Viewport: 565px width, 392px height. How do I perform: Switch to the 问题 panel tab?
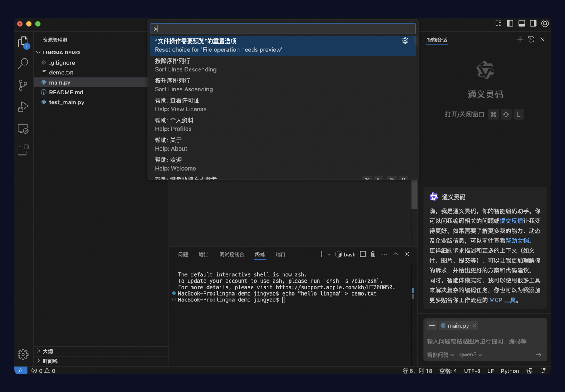183,254
